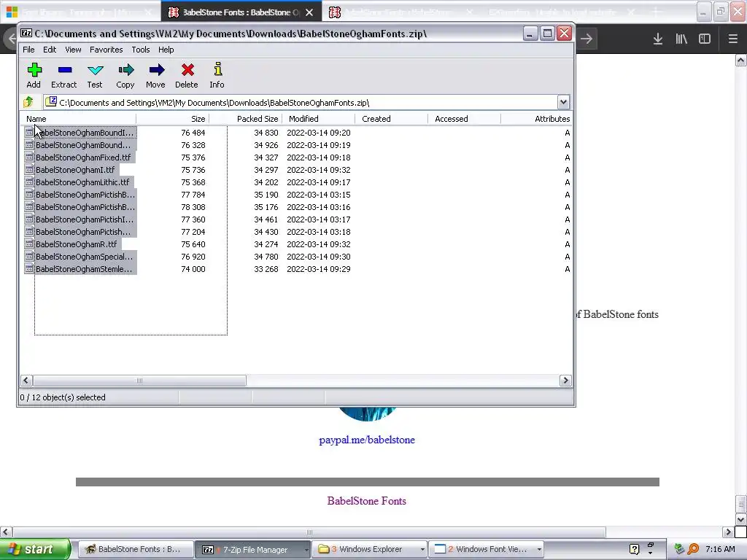Sort by Packed Size column header

pos(245,119)
